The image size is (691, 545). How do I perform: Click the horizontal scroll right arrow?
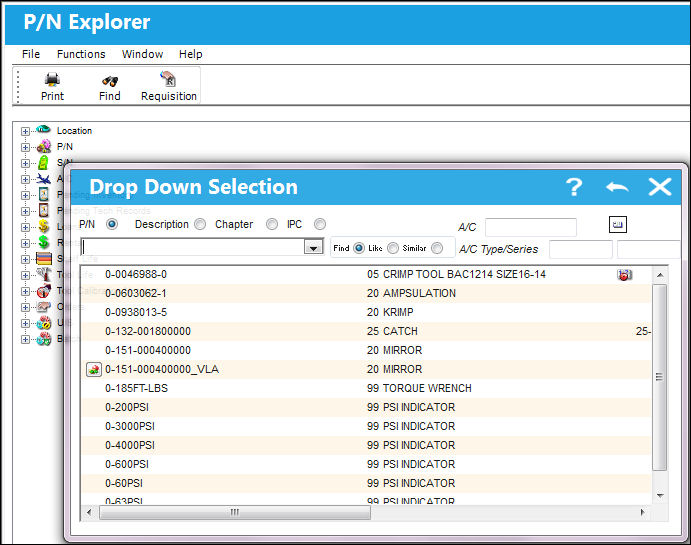(x=643, y=512)
